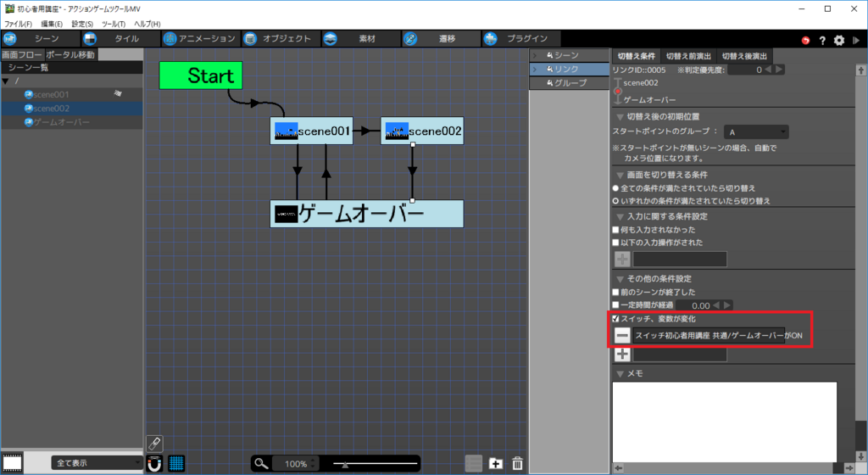This screenshot has width=868, height=475.
Task: Click the ゲームオーバー node thumbnail on the canvas
Action: tap(287, 215)
